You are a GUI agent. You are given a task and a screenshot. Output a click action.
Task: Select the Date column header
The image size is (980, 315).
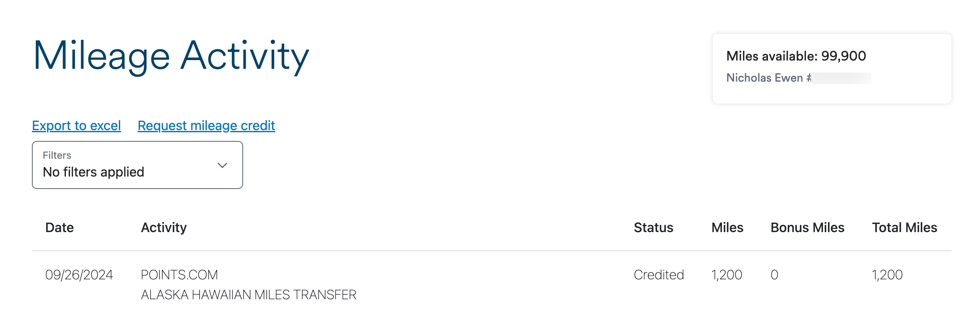(x=60, y=228)
